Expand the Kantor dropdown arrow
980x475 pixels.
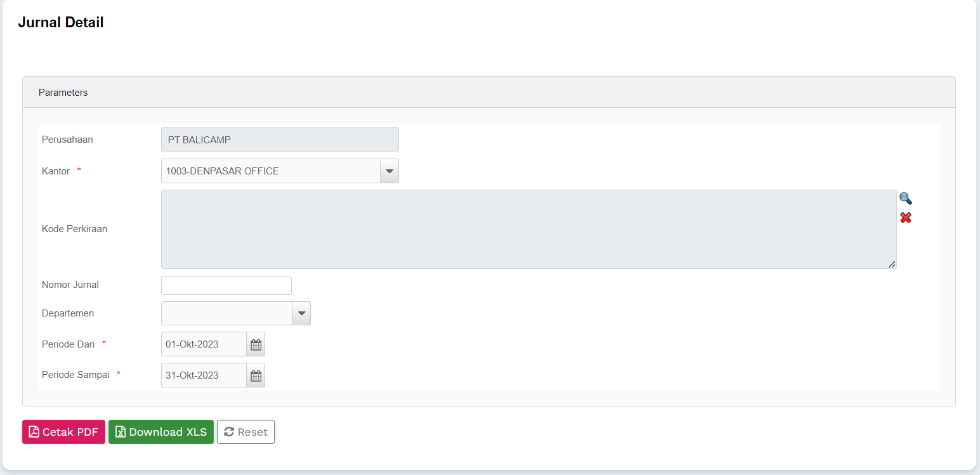389,171
